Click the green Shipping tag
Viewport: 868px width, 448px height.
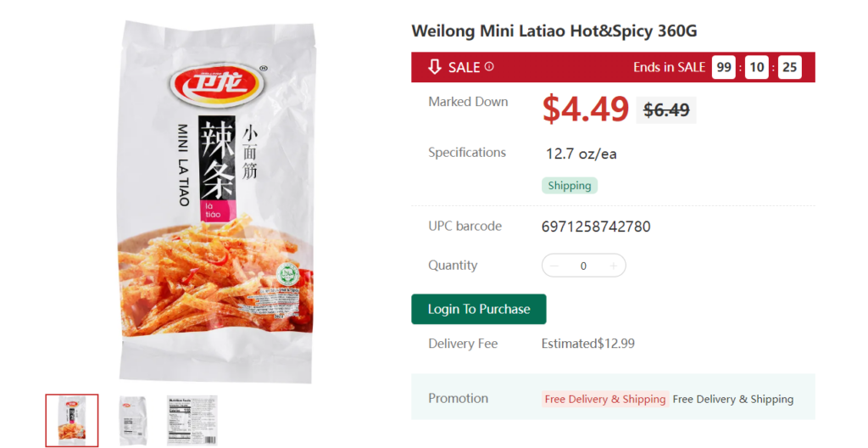pos(570,186)
